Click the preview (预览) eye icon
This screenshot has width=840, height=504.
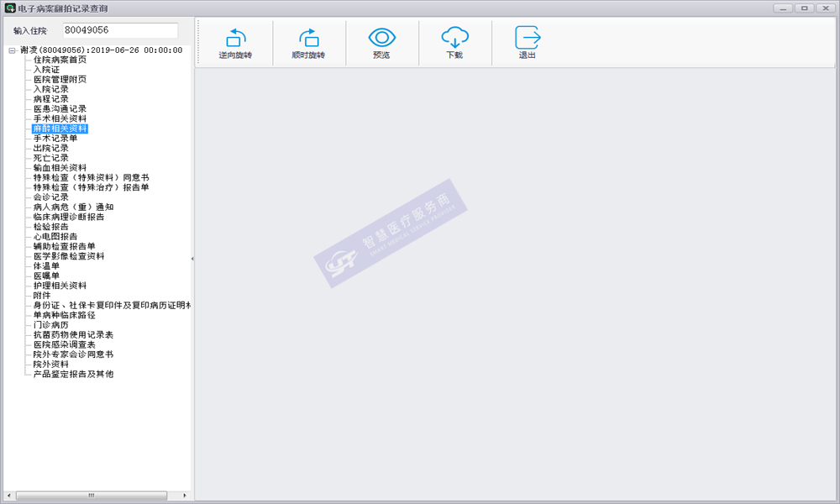coord(381,38)
